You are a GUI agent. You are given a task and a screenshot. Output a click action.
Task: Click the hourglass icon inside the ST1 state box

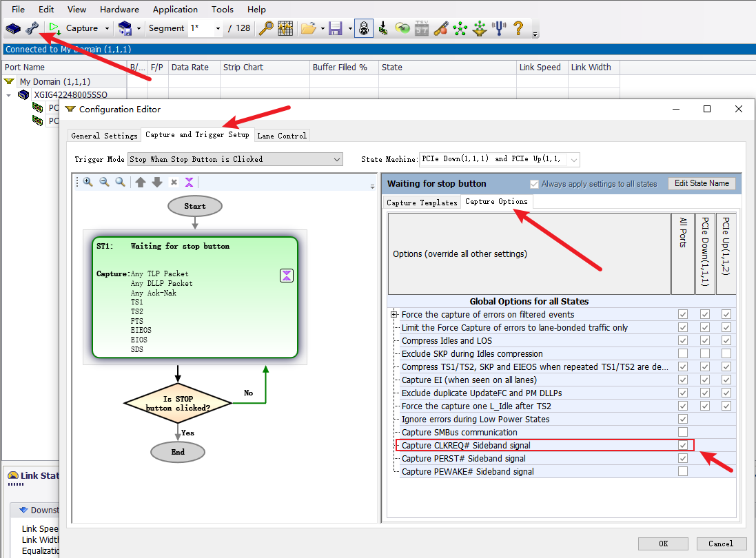click(x=287, y=275)
